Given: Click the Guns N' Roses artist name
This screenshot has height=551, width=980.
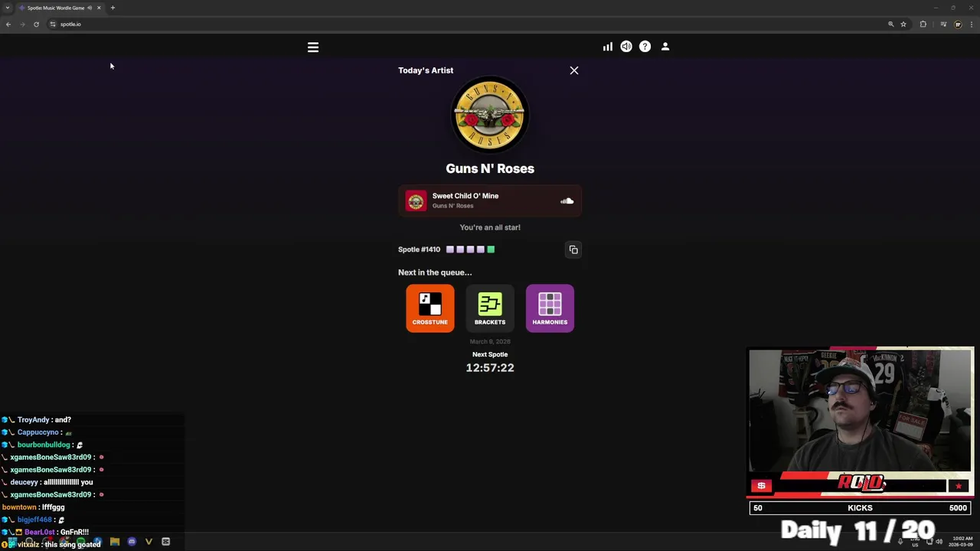Looking at the screenshot, I should pos(490,168).
